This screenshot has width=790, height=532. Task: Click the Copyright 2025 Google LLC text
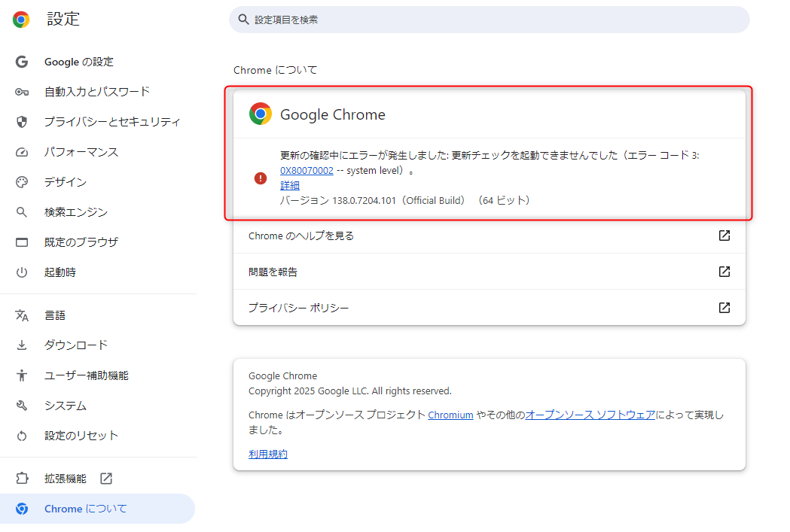[349, 391]
